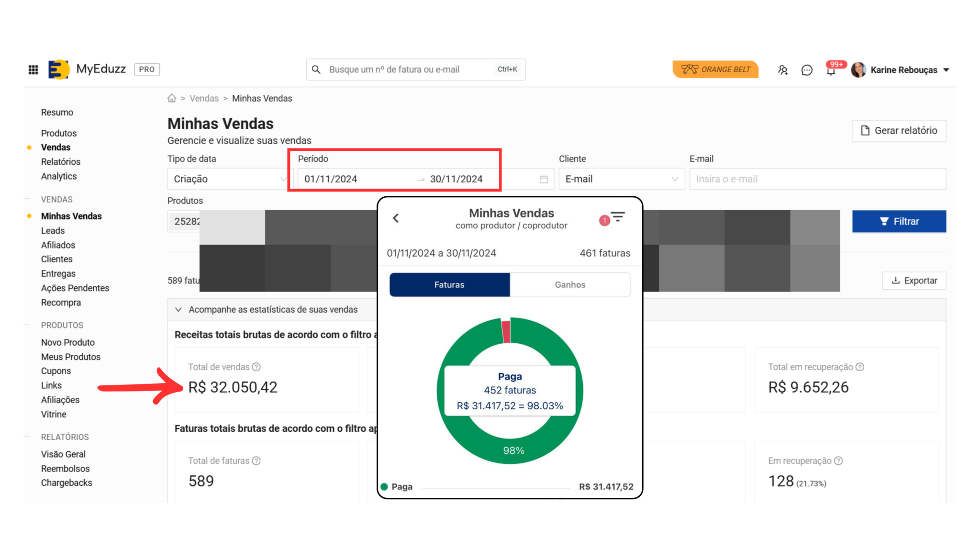
Task: Select the Faturas tab
Action: (449, 285)
